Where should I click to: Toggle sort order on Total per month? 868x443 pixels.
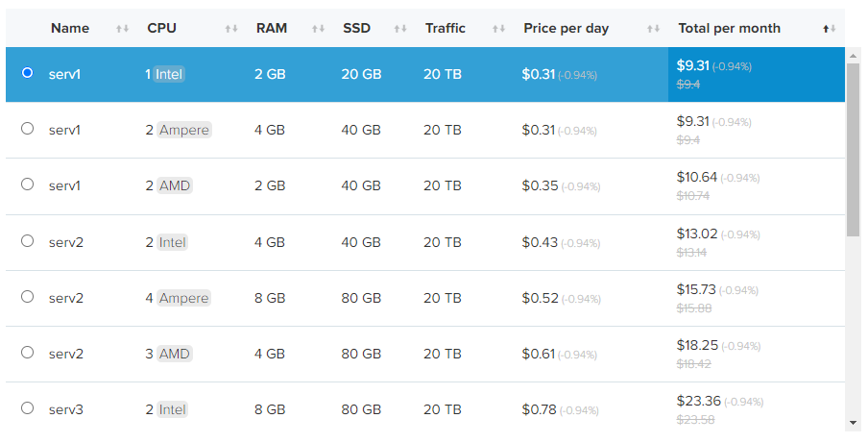point(830,29)
